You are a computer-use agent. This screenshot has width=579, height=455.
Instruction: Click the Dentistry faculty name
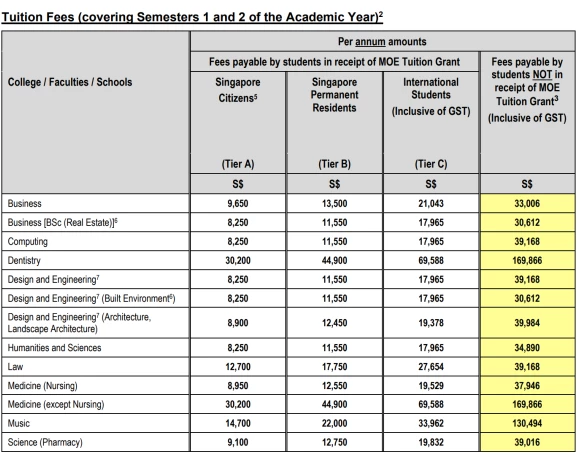[x=24, y=260]
